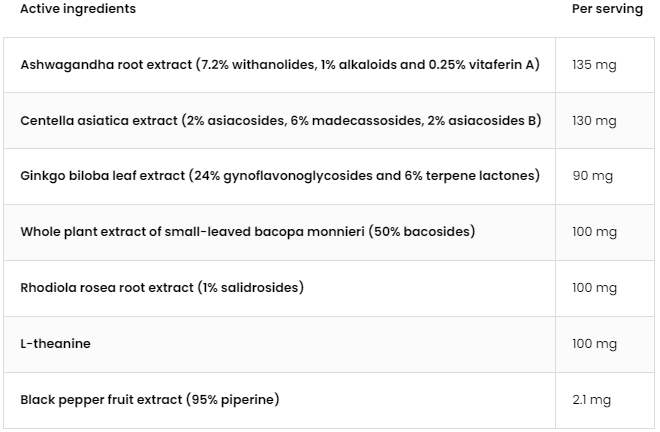Click the 130 mg serving value
Image resolution: width=660 pixels, height=432 pixels.
coord(594,121)
